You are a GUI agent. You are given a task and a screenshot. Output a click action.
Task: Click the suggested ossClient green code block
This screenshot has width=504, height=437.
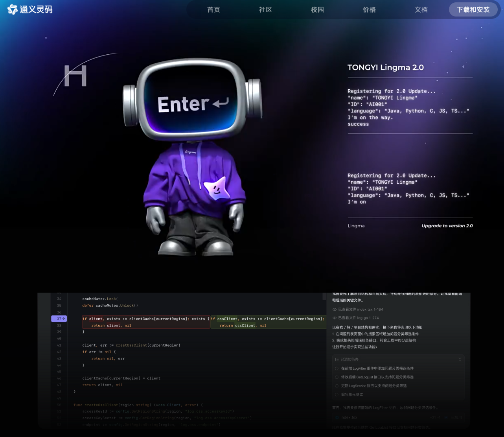[268, 322]
